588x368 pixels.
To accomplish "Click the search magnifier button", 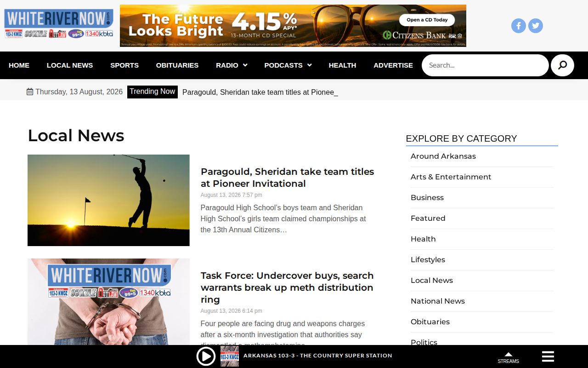I will tap(562, 65).
